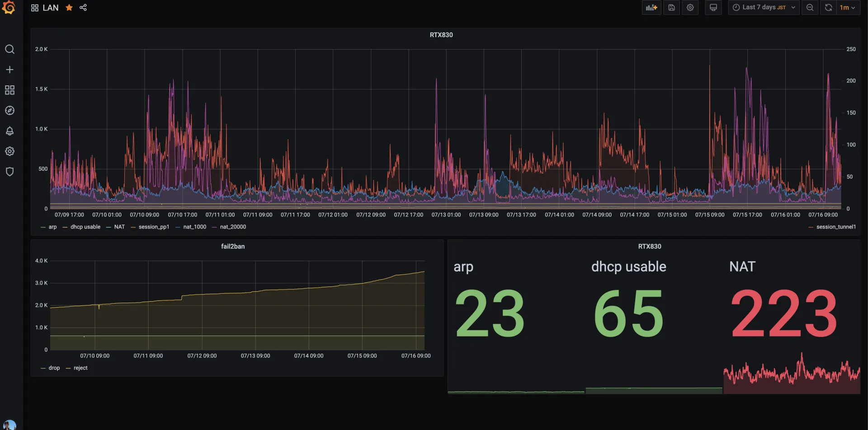
Task: Click the Add panel icon in toolbar
Action: 651,7
